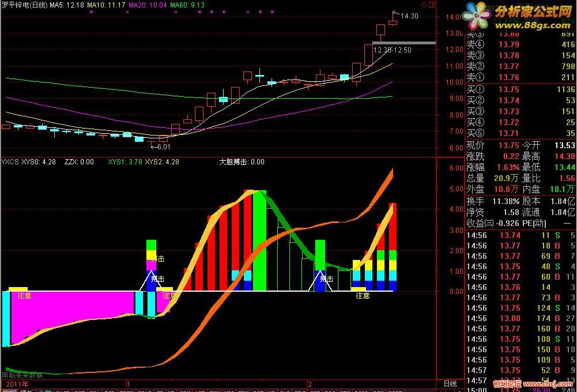Select the 买④ 13.72 bid row
Image resolution: width=577 pixels, height=392 pixels.
[x=521, y=122]
